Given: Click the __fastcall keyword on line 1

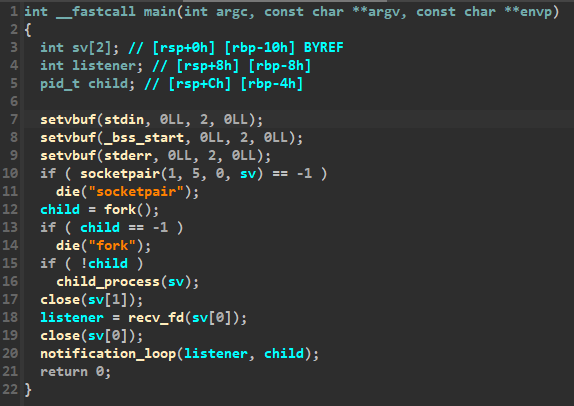Looking at the screenshot, I should (x=96, y=12).
